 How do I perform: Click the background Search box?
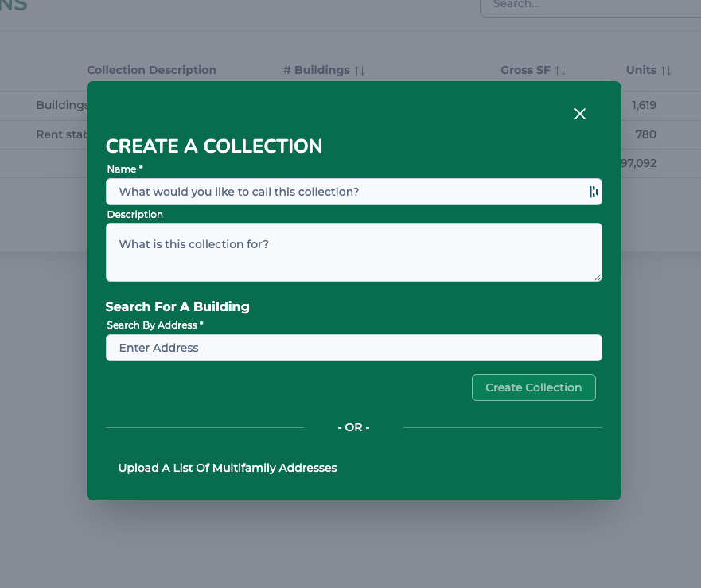point(590,6)
